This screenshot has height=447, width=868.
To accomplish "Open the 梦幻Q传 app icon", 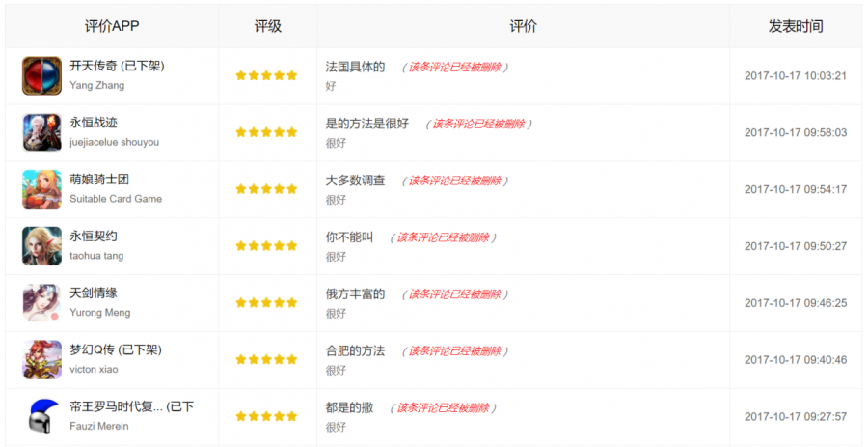I will point(42,359).
